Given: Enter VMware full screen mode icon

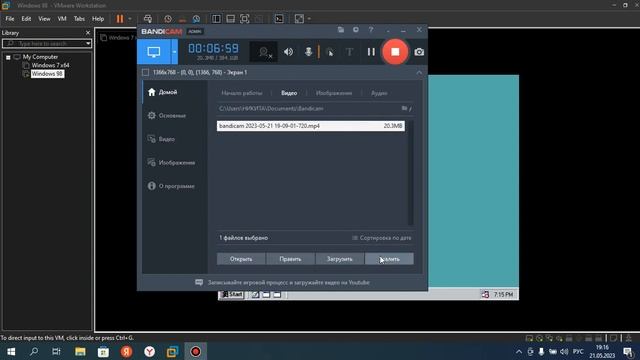Looking at the screenshot, I should click(244, 19).
